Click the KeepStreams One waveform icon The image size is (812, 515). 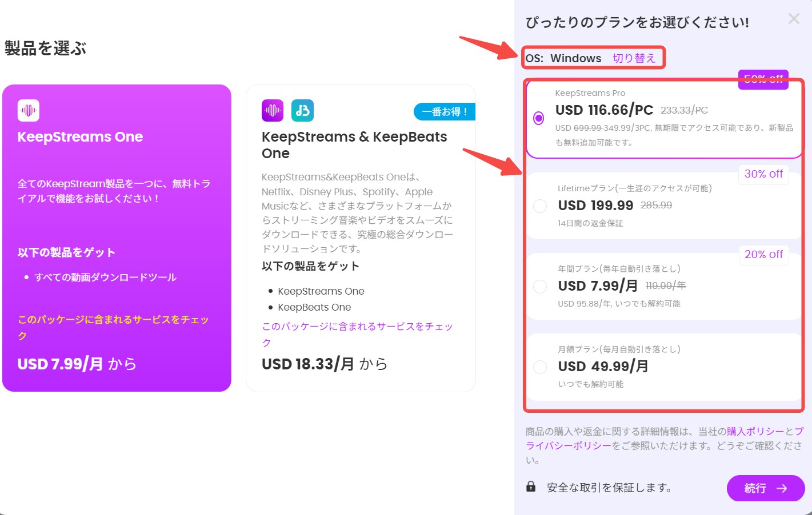(x=29, y=111)
